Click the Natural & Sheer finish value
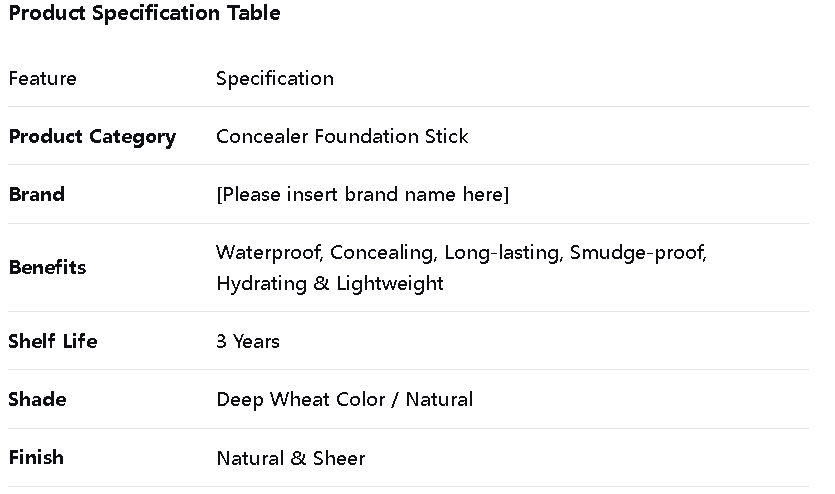835x494 pixels. pyautogui.click(x=291, y=458)
